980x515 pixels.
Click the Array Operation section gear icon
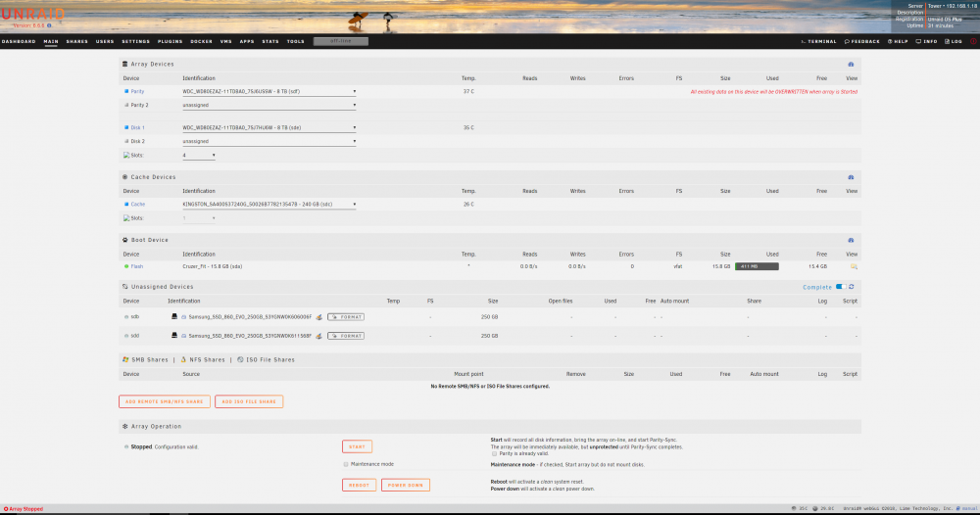coord(125,426)
